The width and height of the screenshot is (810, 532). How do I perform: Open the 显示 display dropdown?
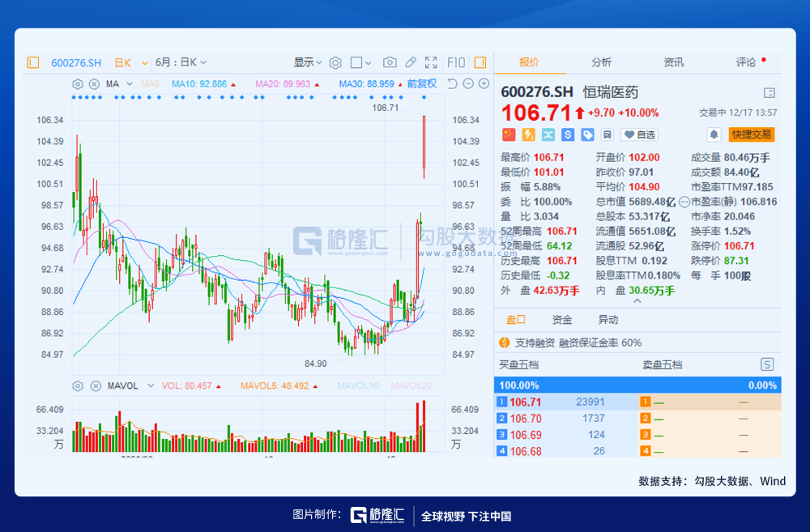(308, 62)
